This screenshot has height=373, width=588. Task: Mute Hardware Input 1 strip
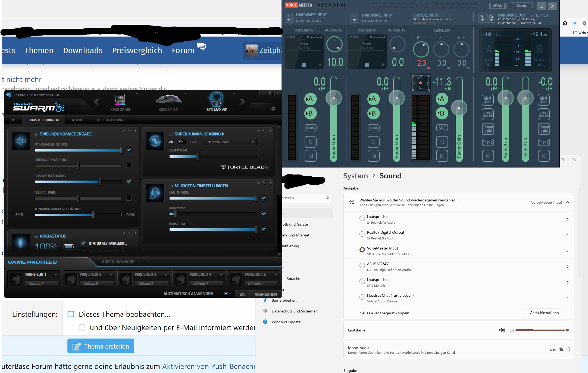tap(311, 156)
